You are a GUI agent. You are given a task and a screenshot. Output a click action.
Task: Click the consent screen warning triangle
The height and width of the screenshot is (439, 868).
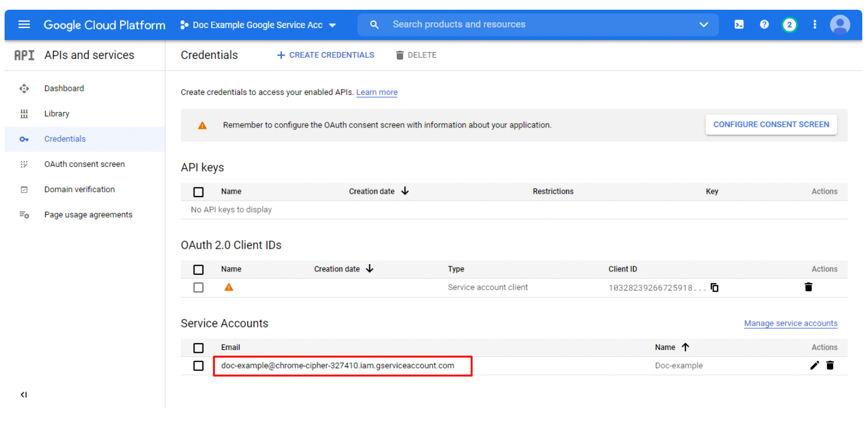tap(202, 125)
